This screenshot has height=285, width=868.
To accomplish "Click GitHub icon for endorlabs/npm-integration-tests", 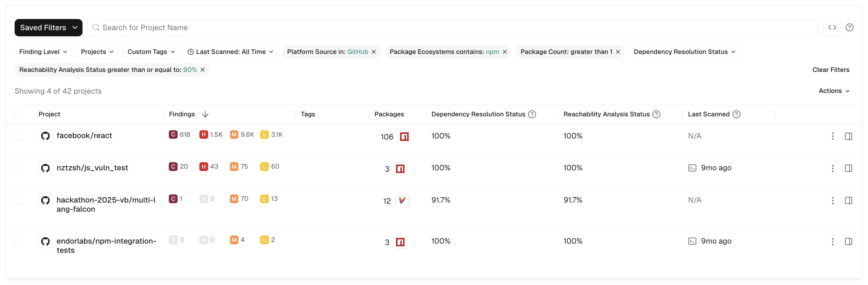I will (x=45, y=242).
